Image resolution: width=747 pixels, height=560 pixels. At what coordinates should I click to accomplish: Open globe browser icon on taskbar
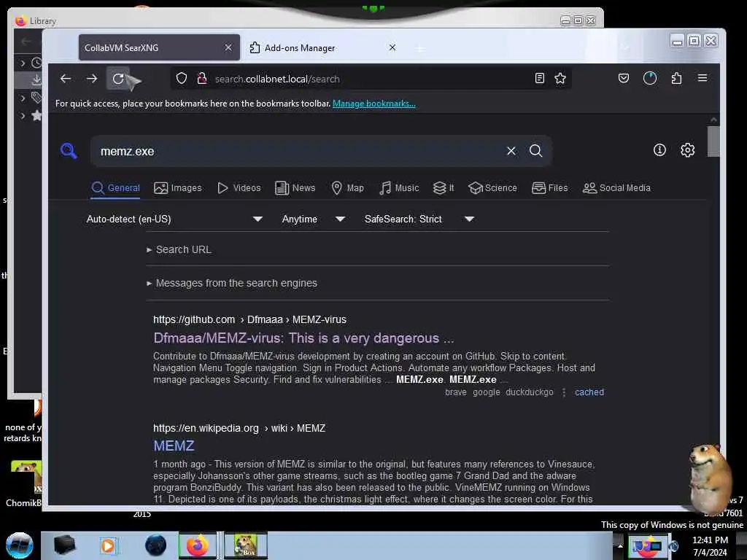point(155,545)
